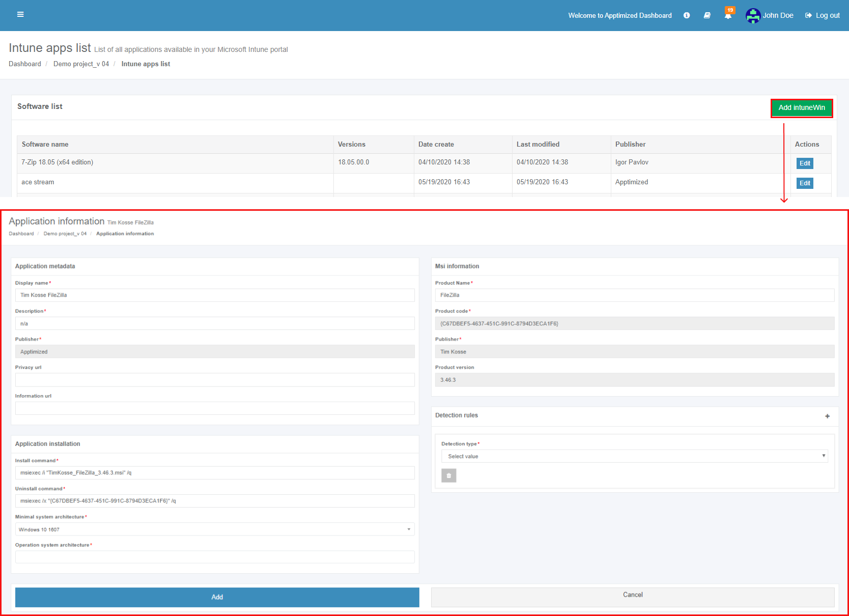Open the Detection type dropdown
This screenshot has height=616, width=849.
[x=635, y=456]
